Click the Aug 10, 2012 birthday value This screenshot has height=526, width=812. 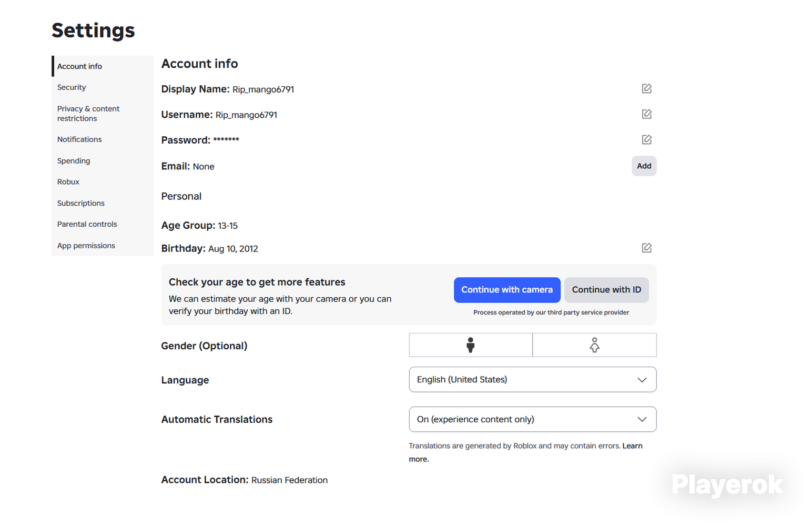click(x=233, y=249)
